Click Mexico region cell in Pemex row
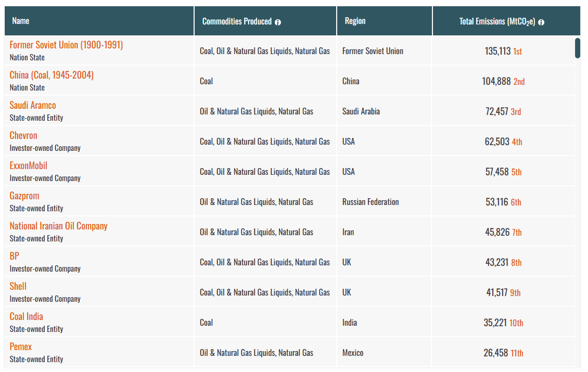The height and width of the screenshot is (372, 588). point(353,353)
